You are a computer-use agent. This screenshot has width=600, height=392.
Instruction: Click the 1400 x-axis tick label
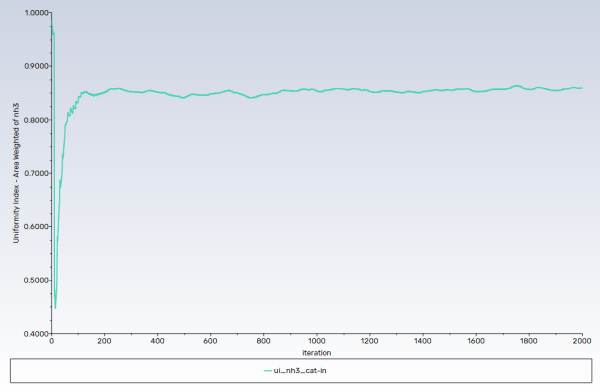(x=422, y=341)
